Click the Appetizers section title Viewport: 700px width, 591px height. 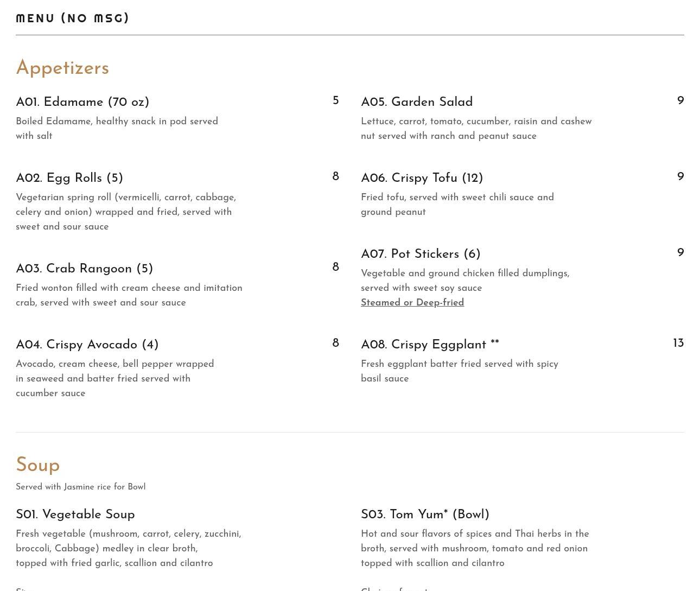click(x=62, y=68)
